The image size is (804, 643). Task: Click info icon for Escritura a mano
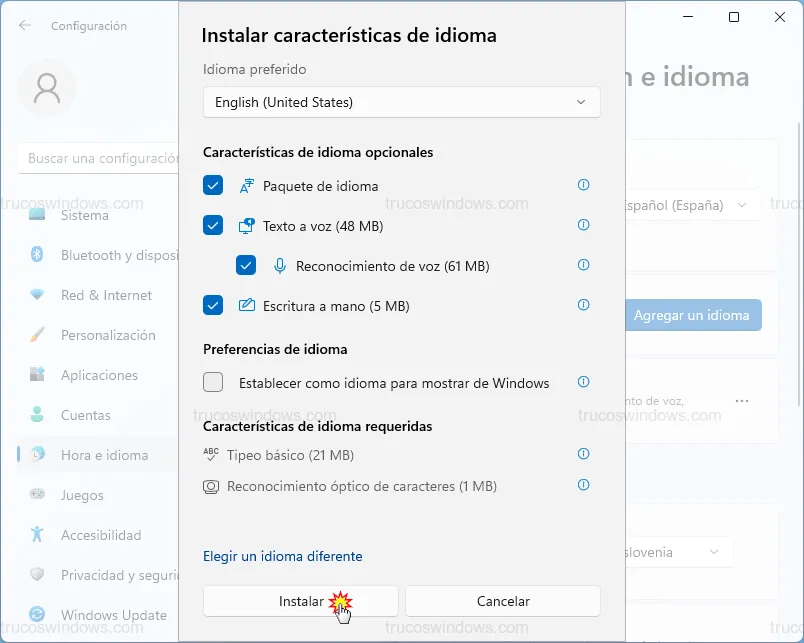(584, 305)
